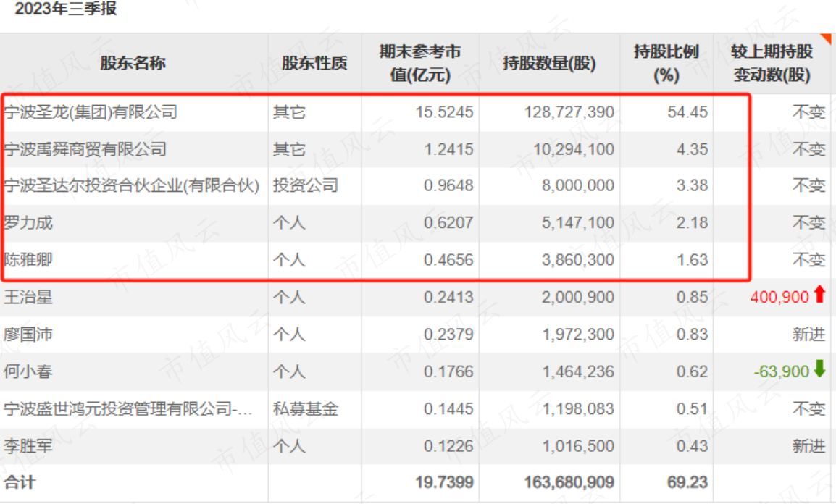
Task: Click holding ratio 0.83
Action: pyautogui.click(x=692, y=334)
